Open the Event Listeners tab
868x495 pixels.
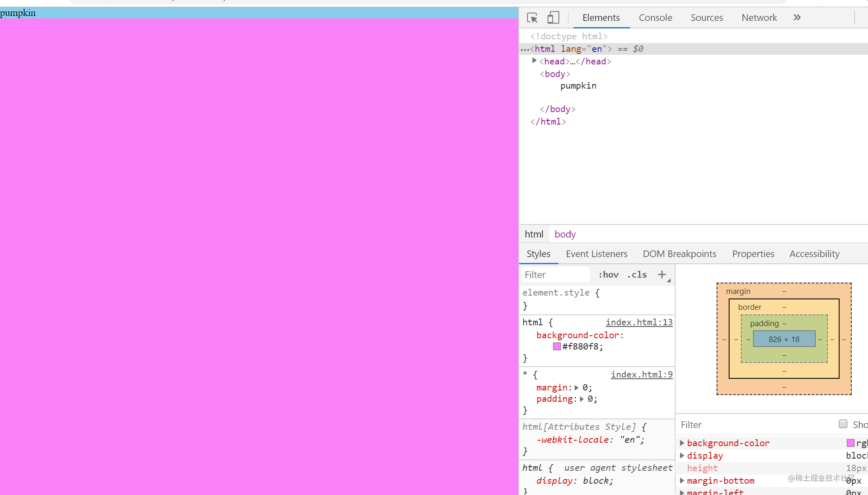(597, 254)
